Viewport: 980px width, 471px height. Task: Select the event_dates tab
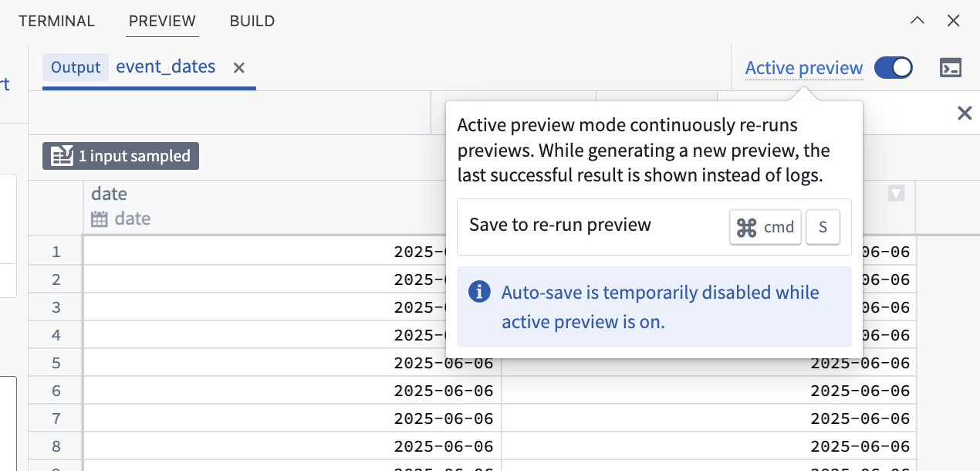point(165,67)
